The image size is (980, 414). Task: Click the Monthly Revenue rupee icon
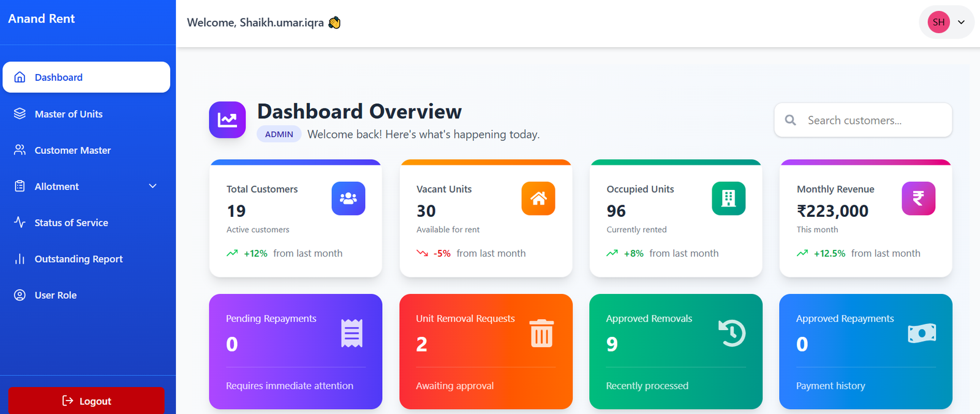tap(918, 198)
